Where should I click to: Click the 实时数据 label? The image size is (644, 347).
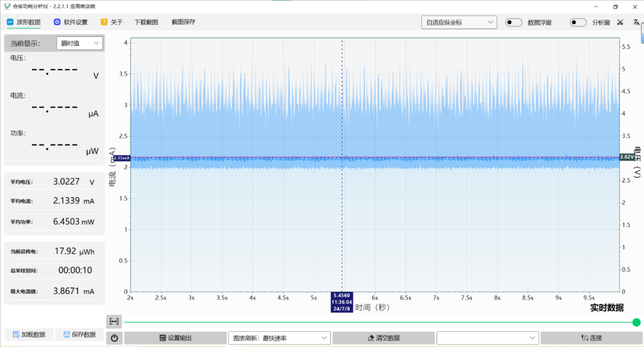[607, 308]
